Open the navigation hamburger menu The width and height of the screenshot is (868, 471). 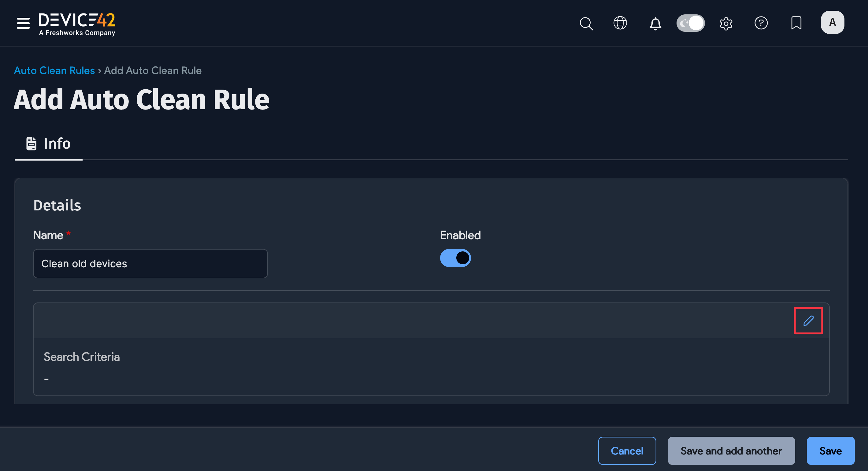point(23,23)
